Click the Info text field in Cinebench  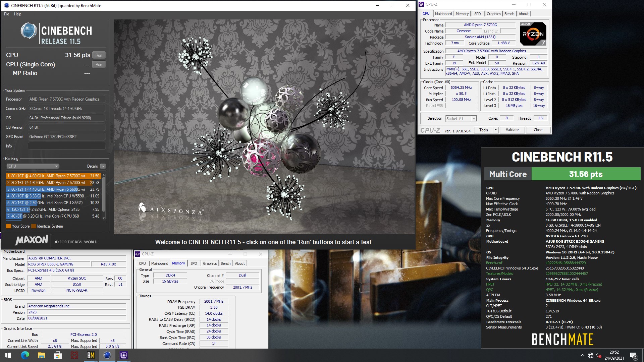(x=66, y=146)
